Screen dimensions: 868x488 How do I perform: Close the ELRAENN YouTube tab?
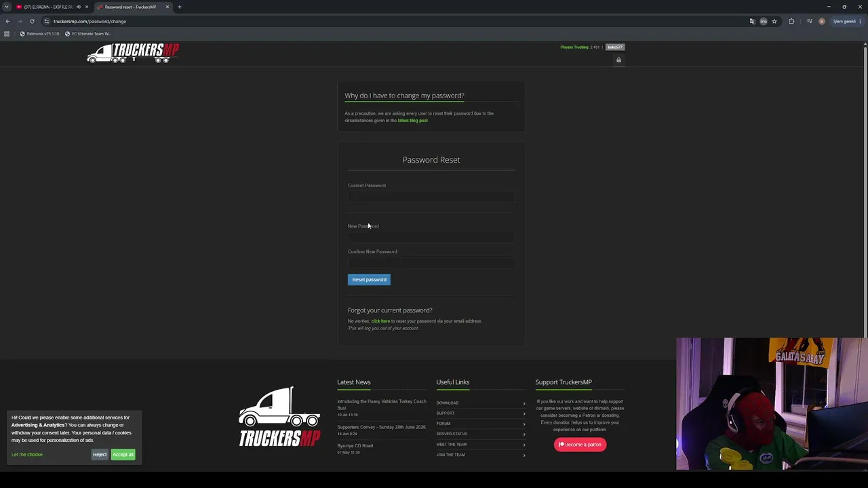(x=87, y=7)
